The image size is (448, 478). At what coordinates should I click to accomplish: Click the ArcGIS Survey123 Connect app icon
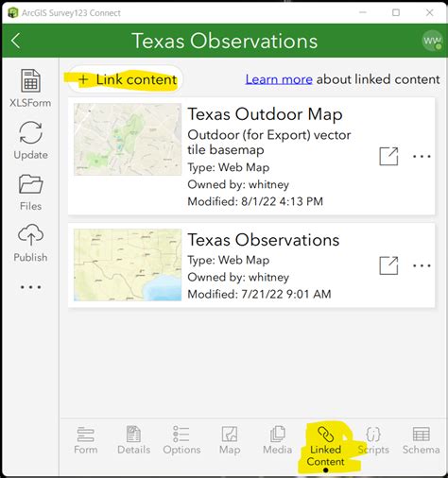(13, 13)
